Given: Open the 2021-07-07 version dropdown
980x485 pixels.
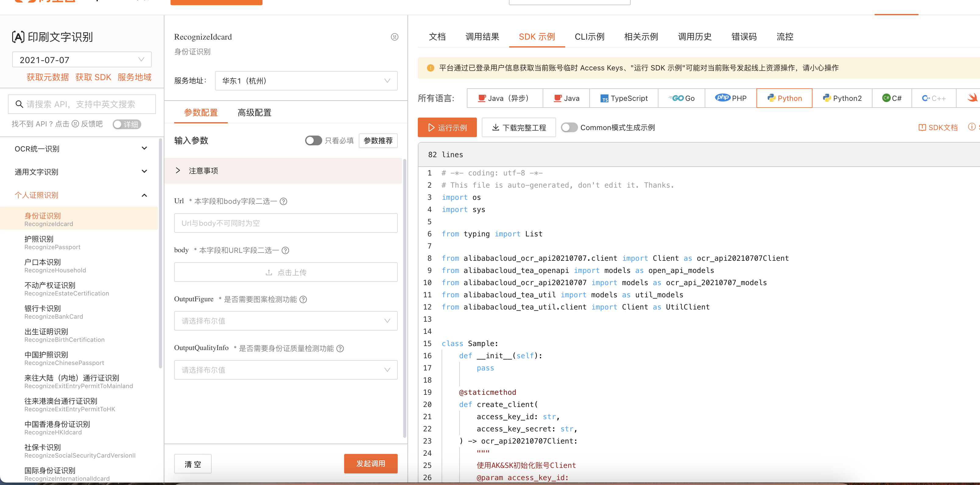Looking at the screenshot, I should (x=82, y=60).
